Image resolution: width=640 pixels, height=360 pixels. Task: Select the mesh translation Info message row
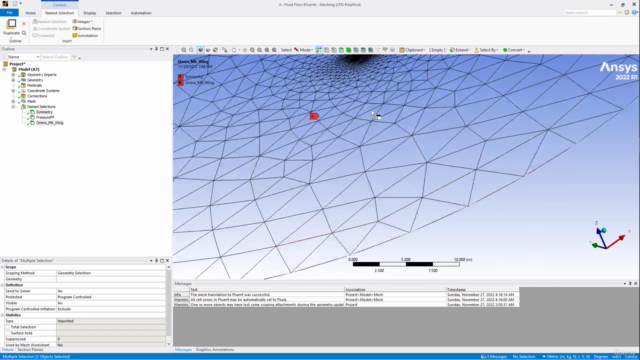point(346,294)
